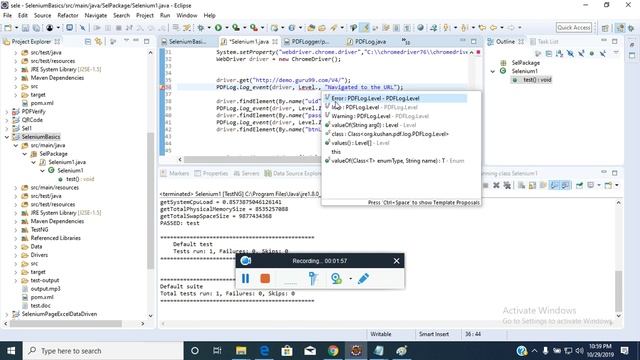Click the pencil annotation icon in recorder

363,278
